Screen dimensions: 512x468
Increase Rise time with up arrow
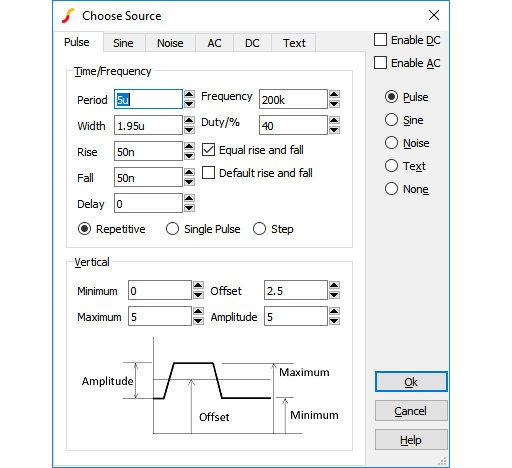[x=189, y=147]
